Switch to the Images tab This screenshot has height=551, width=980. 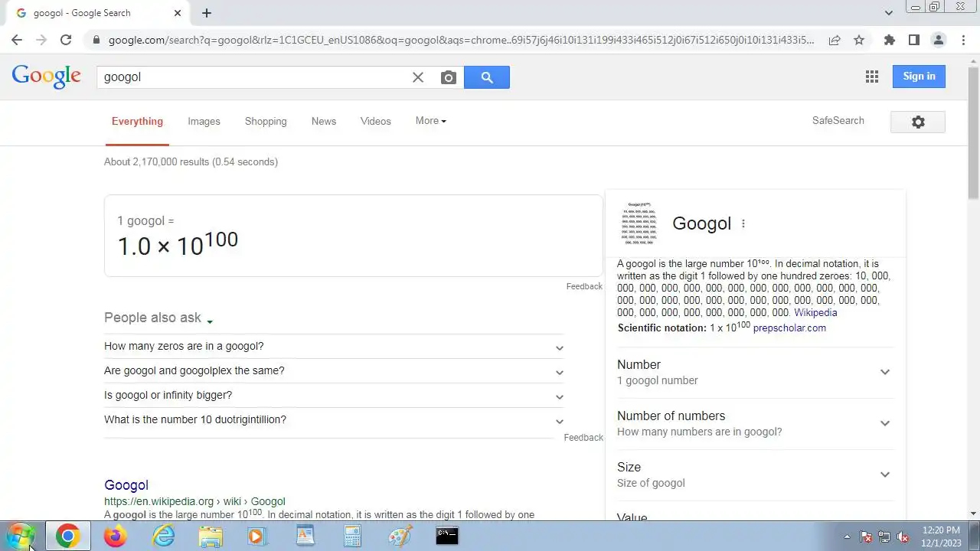204,121
